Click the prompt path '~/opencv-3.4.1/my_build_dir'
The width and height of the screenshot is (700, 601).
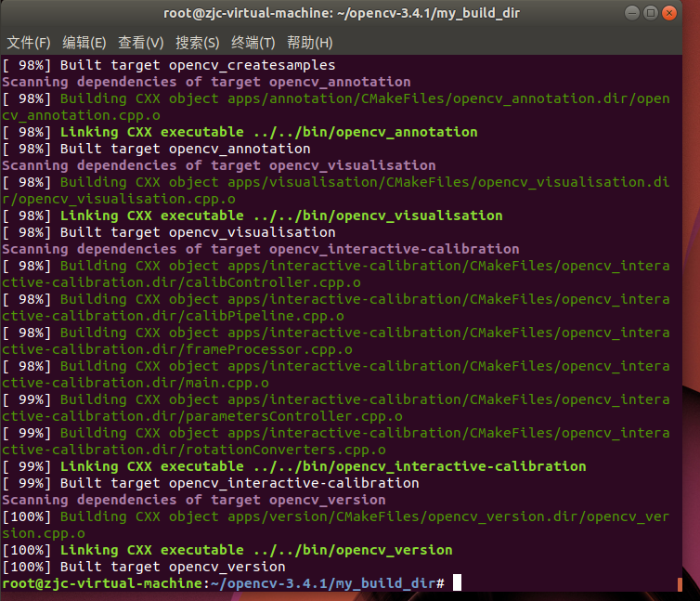323,583
